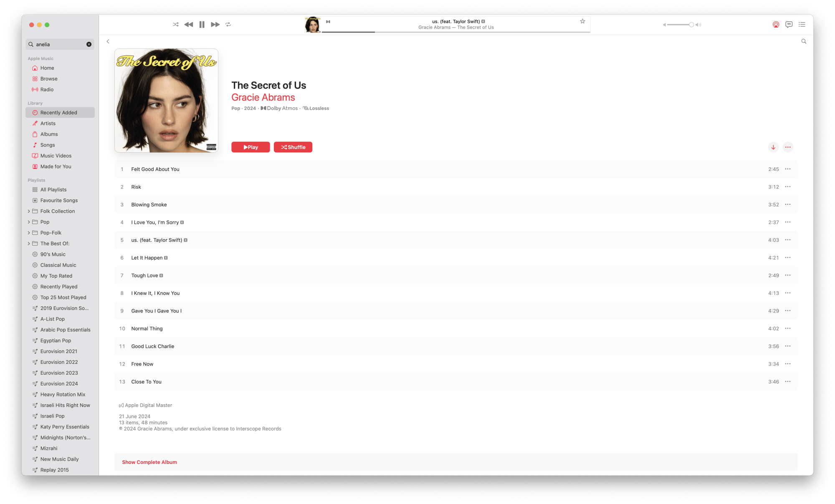Click the now playing mini artwork
This screenshot has height=504, width=835.
(x=313, y=25)
